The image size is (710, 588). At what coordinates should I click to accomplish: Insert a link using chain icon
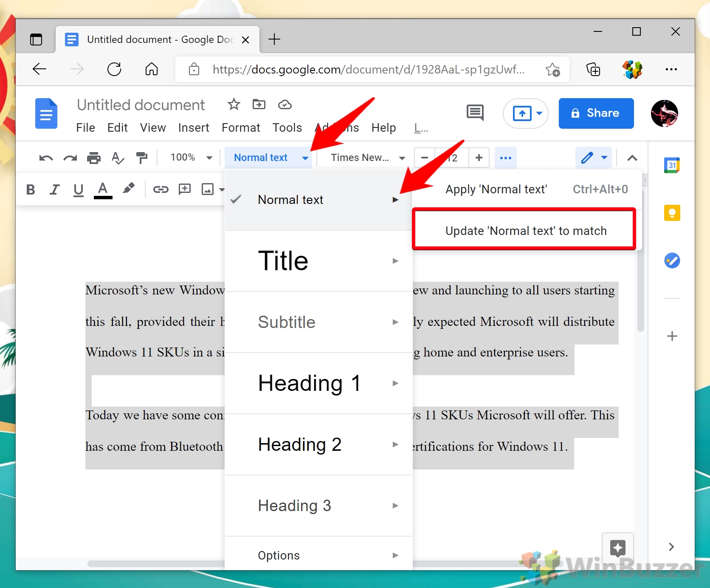click(x=161, y=189)
